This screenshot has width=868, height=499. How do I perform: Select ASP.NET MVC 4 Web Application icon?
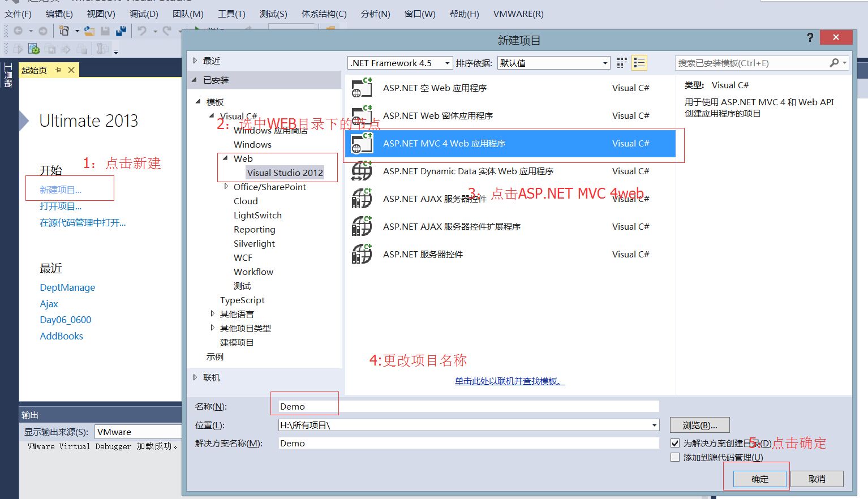pyautogui.click(x=362, y=143)
